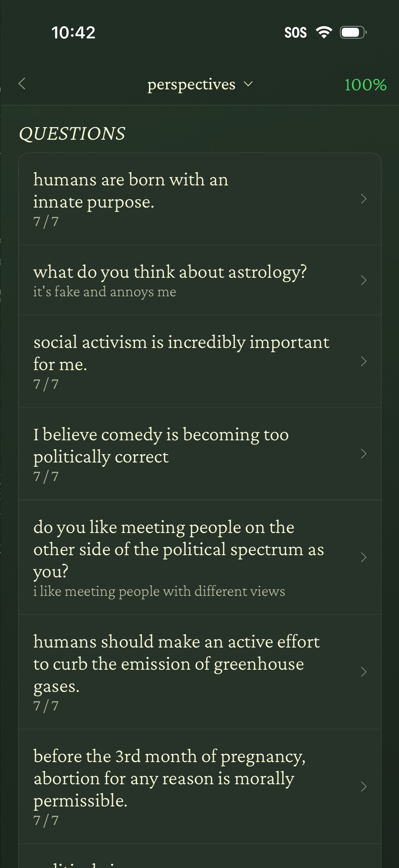
Task: Tap chevron next to astrology question
Action: click(363, 280)
